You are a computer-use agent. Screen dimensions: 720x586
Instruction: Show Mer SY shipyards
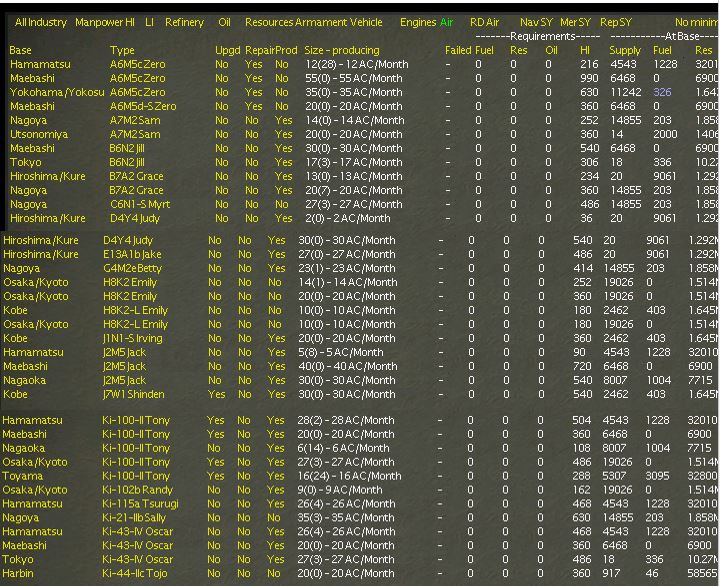coord(575,22)
